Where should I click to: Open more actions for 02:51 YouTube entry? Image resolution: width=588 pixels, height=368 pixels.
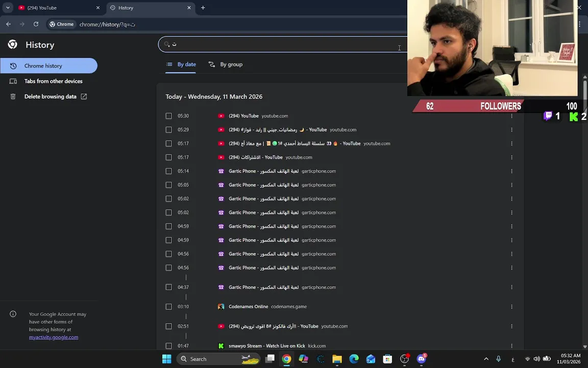pos(511,326)
